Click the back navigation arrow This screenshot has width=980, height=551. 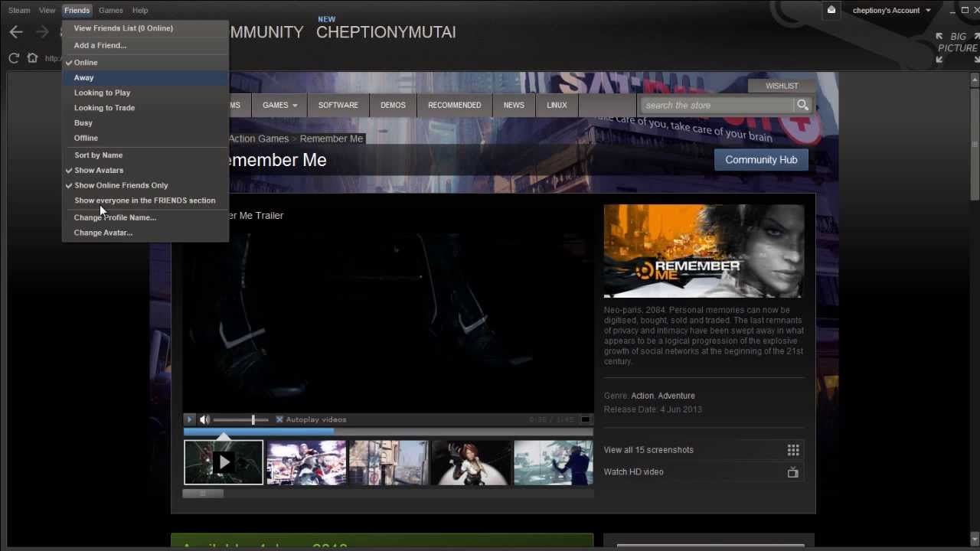click(16, 32)
